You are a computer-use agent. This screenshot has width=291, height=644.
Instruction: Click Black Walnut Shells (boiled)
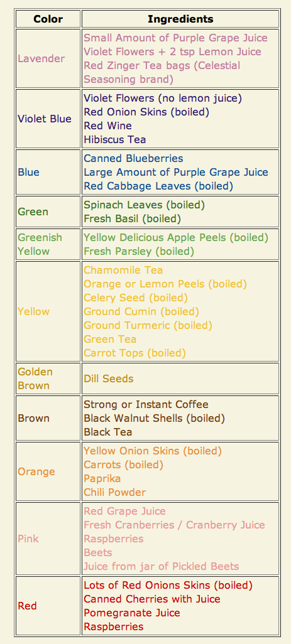pyautogui.click(x=155, y=418)
